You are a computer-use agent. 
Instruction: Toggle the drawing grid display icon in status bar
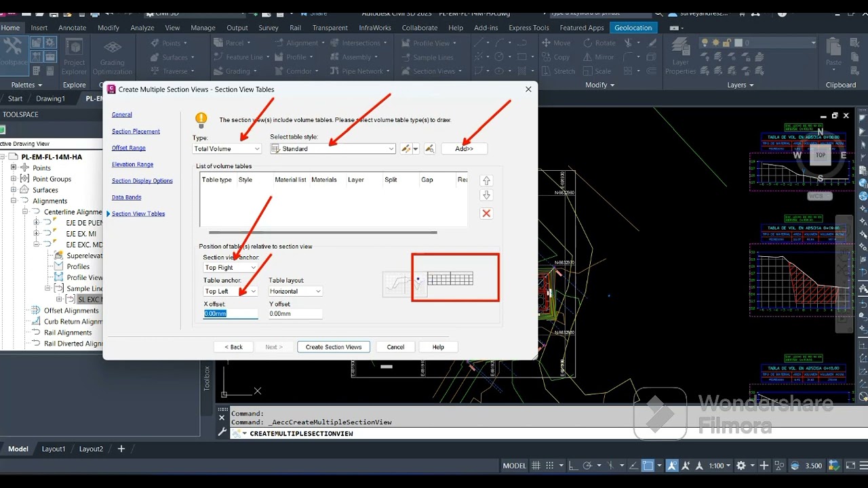coord(536,466)
